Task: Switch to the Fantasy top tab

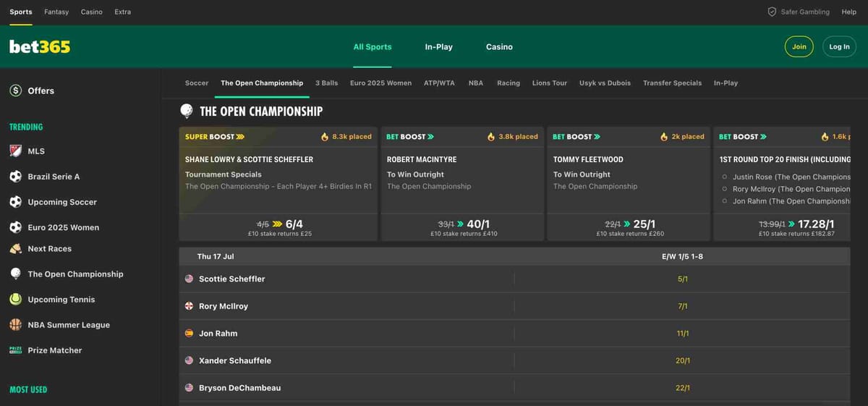Action: (x=56, y=12)
